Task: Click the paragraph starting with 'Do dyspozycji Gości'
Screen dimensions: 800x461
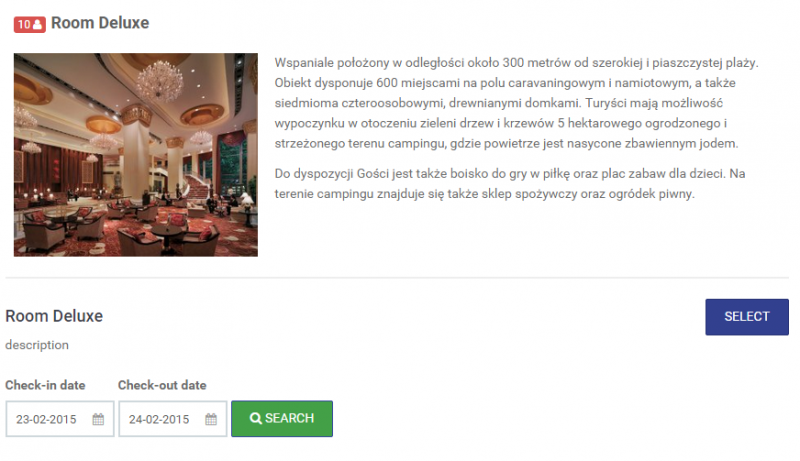Action: (510, 184)
